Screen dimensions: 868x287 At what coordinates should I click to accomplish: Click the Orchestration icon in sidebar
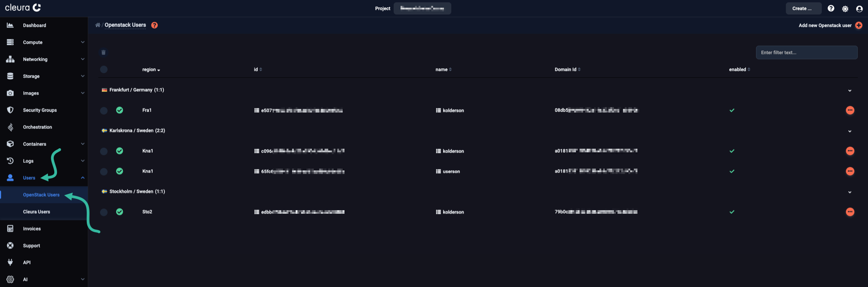[x=10, y=127]
